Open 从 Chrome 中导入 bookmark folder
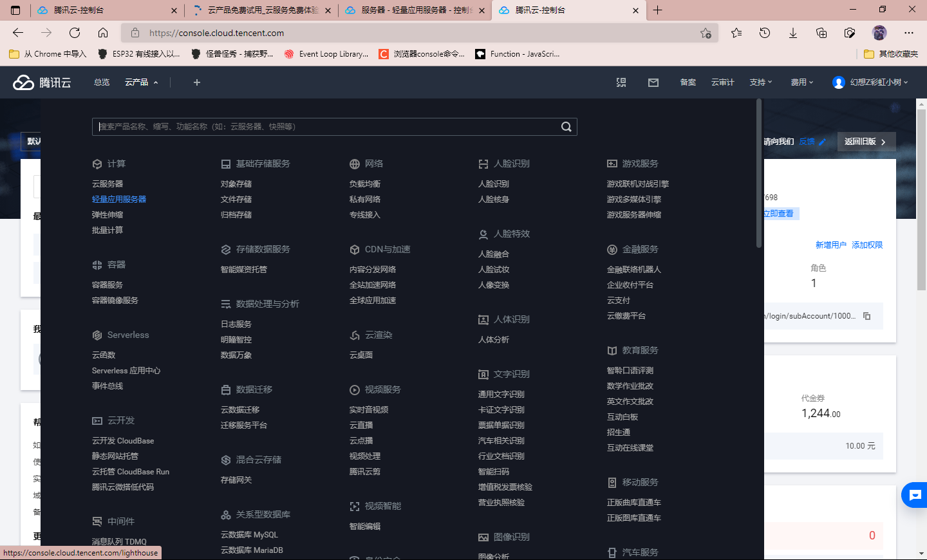This screenshot has height=560, width=927. tap(48, 54)
